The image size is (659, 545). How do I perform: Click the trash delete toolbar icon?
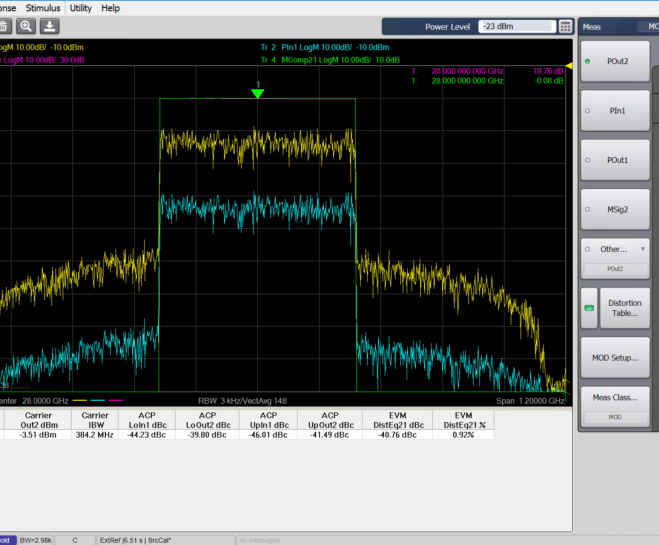4,26
